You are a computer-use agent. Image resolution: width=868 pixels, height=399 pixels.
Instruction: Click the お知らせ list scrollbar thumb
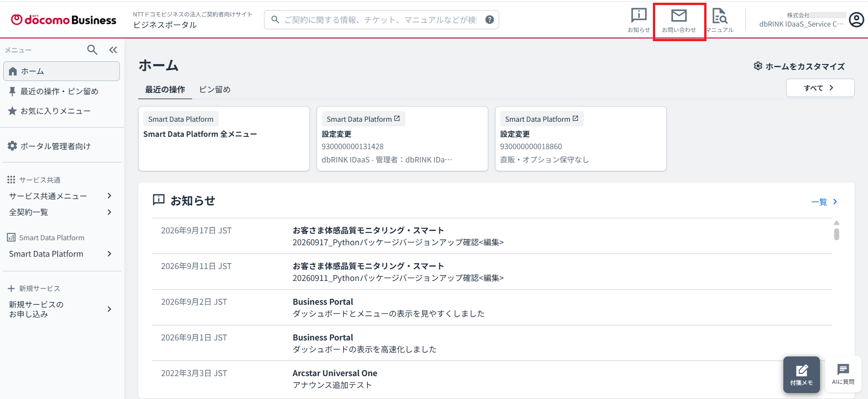[x=836, y=234]
